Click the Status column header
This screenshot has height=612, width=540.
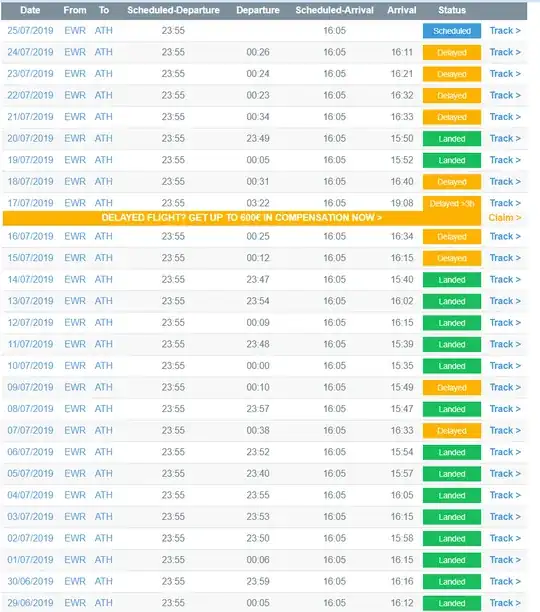click(x=452, y=10)
